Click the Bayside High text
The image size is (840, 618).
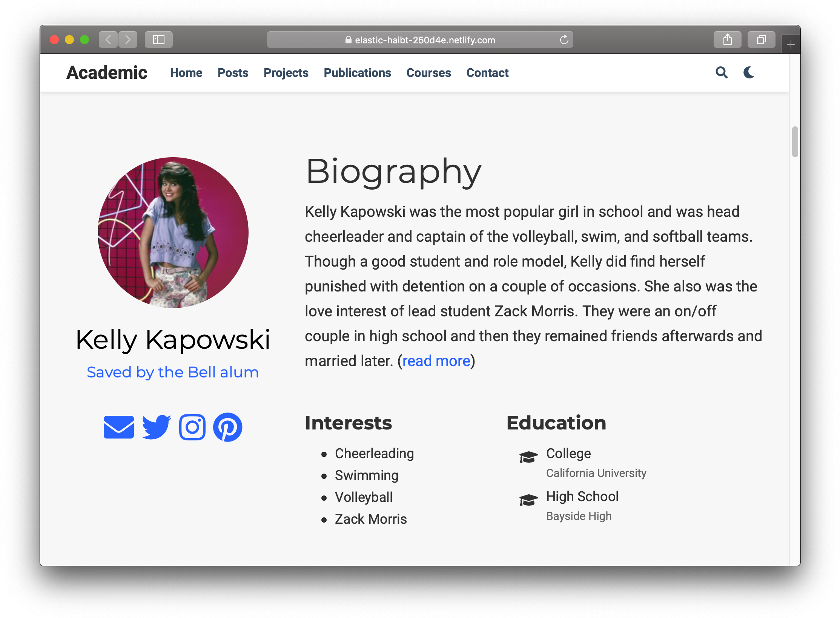579,516
